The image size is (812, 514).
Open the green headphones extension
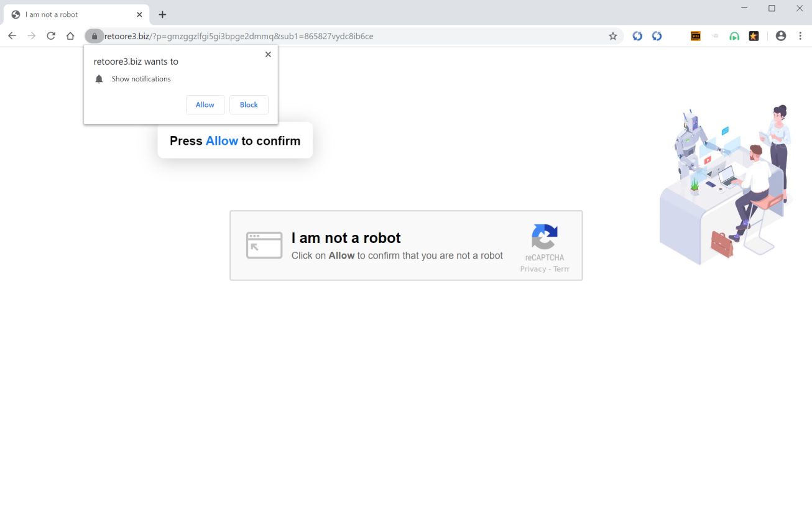tap(734, 36)
